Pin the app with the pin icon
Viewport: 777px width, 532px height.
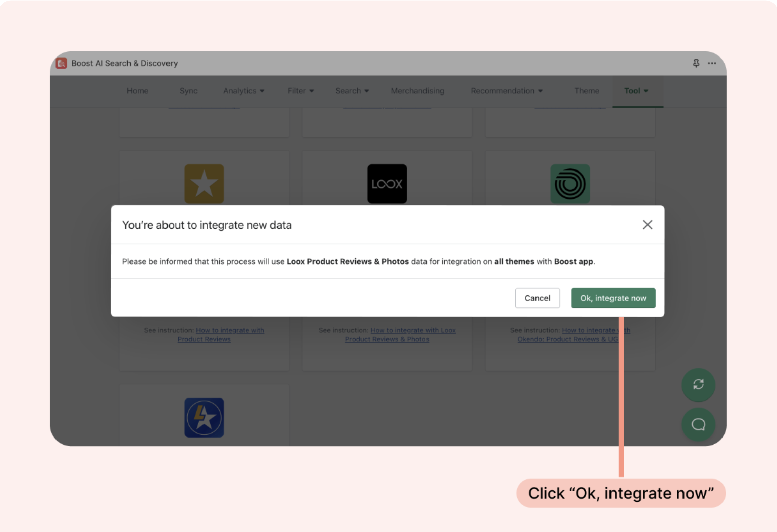(x=696, y=63)
